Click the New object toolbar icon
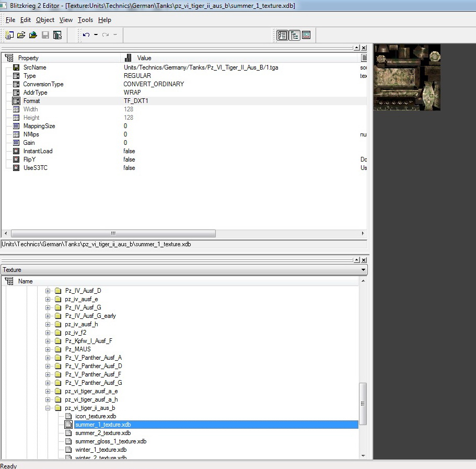476x469 pixels. 9,35
